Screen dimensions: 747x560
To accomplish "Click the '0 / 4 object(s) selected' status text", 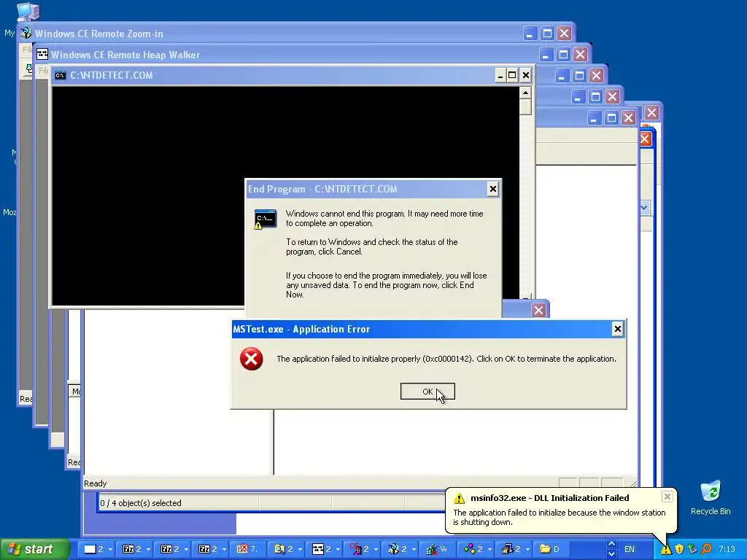I will click(141, 503).
